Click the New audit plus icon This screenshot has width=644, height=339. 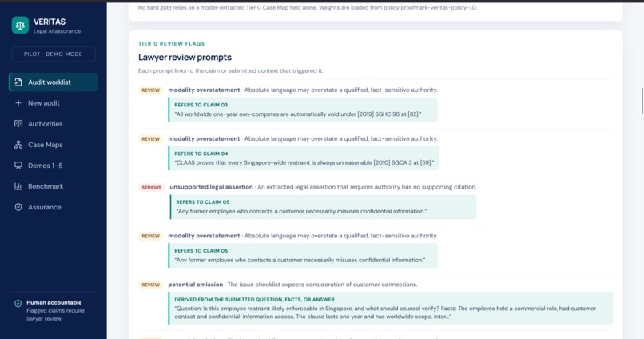coord(18,102)
